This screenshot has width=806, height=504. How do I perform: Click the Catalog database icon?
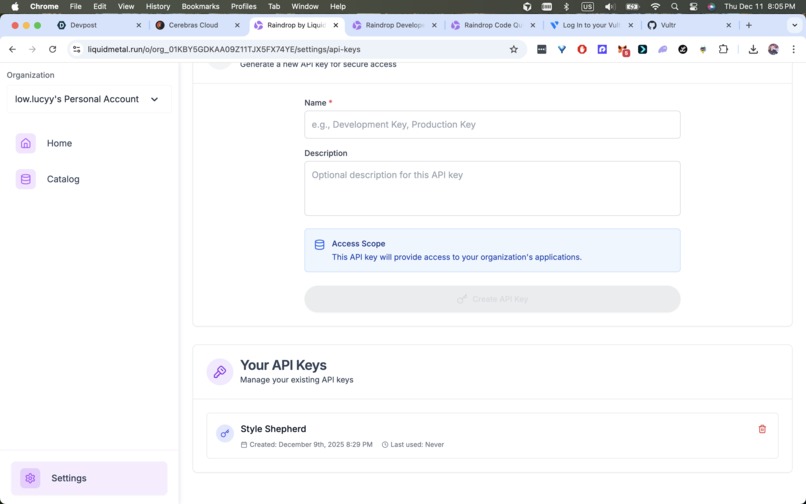coord(26,179)
